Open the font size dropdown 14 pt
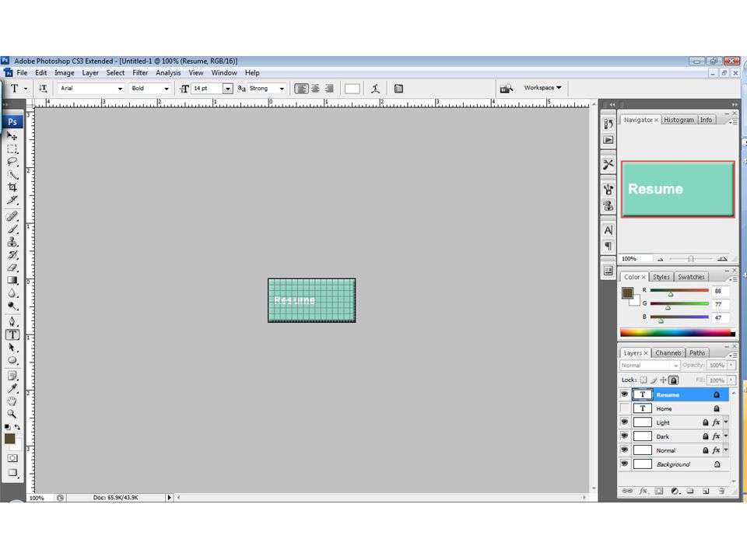 point(228,89)
